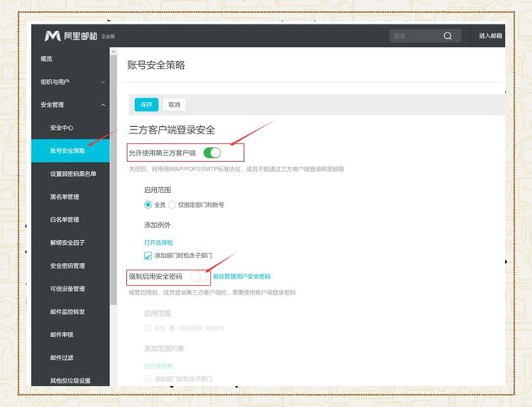This screenshot has width=532, height=407.
Task: Click the 账号安全策略 page title
Action: pyautogui.click(x=156, y=65)
